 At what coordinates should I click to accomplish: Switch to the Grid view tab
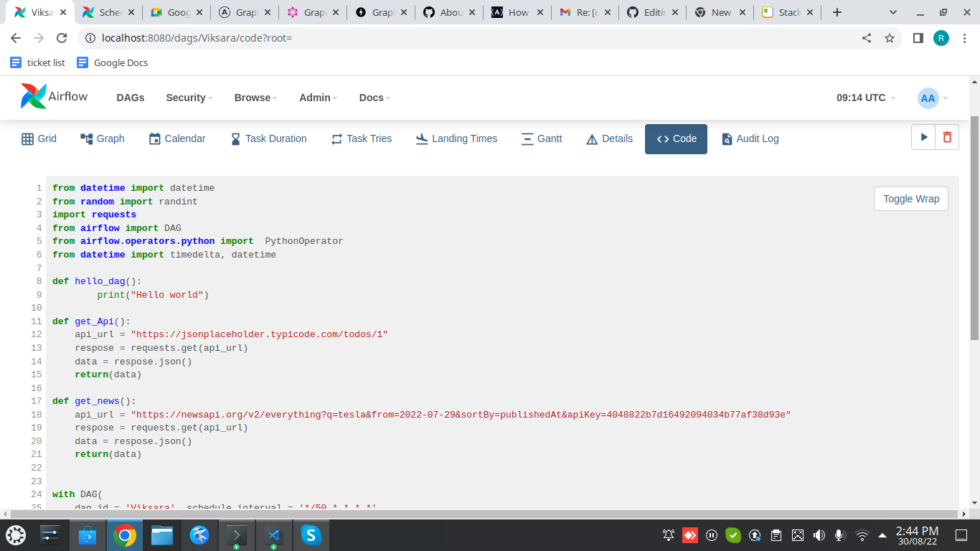click(39, 139)
